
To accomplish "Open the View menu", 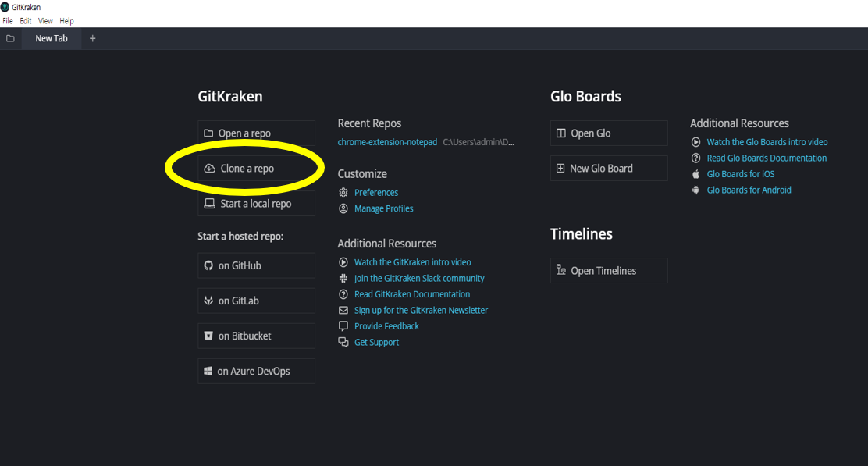I will pos(45,21).
